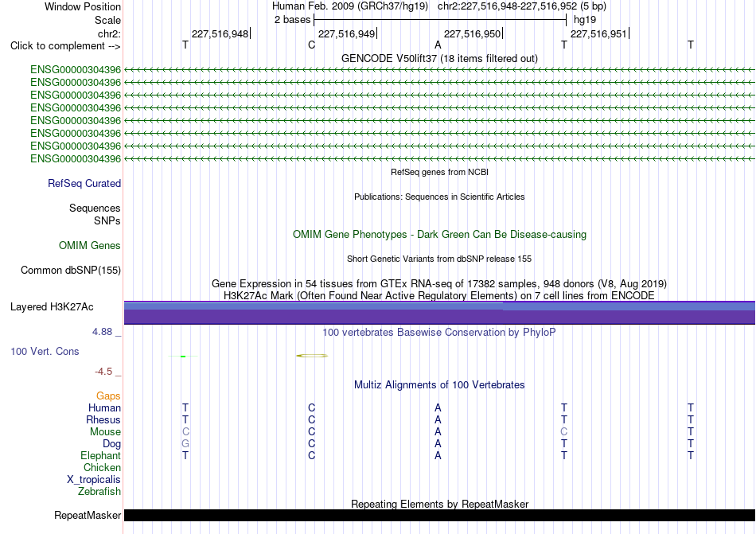
Task: Click GTEx Gene Expression track heading
Action: (x=439, y=283)
